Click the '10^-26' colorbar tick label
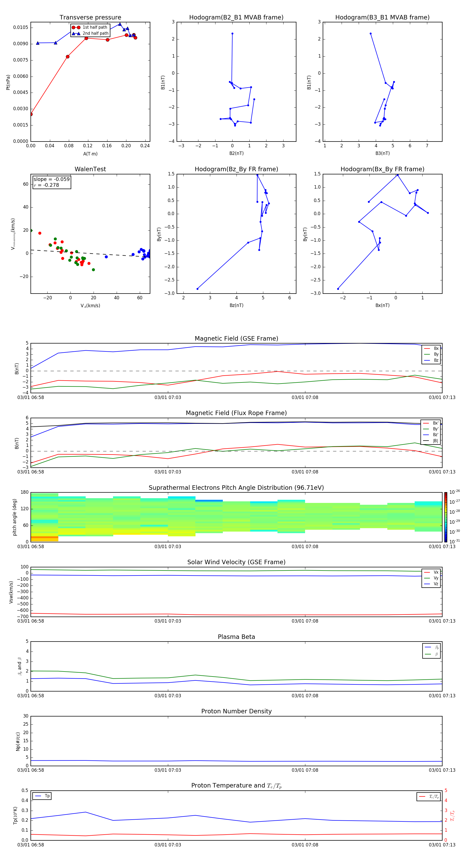This screenshot has width=473, height=868. (455, 492)
